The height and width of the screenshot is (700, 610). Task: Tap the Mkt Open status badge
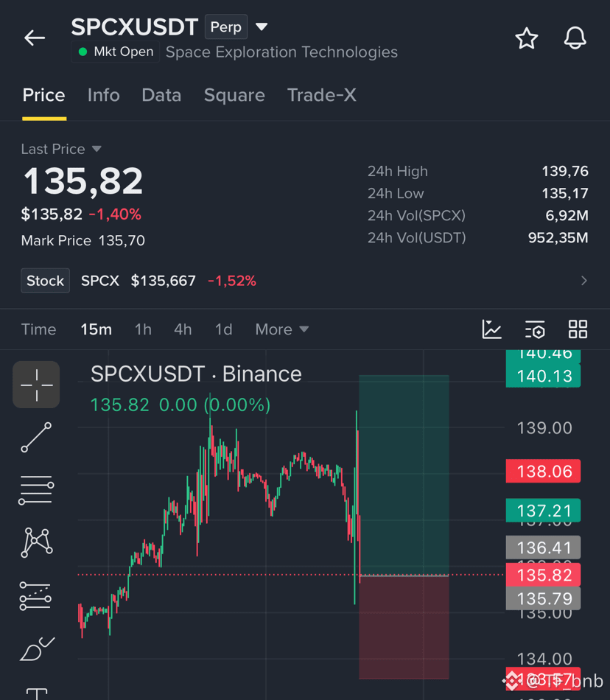(116, 52)
